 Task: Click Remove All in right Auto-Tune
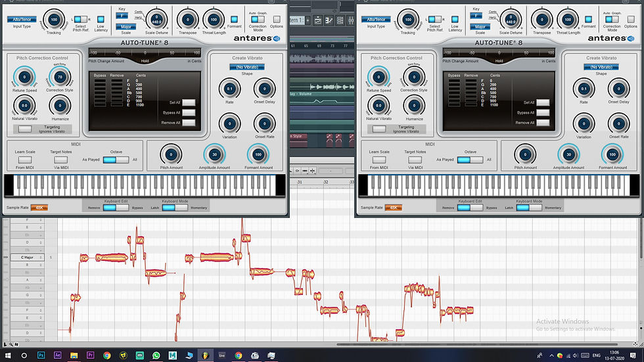pyautogui.click(x=543, y=122)
